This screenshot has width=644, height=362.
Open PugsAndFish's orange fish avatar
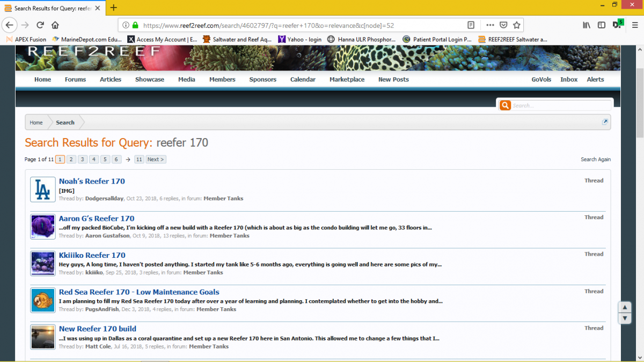(43, 300)
